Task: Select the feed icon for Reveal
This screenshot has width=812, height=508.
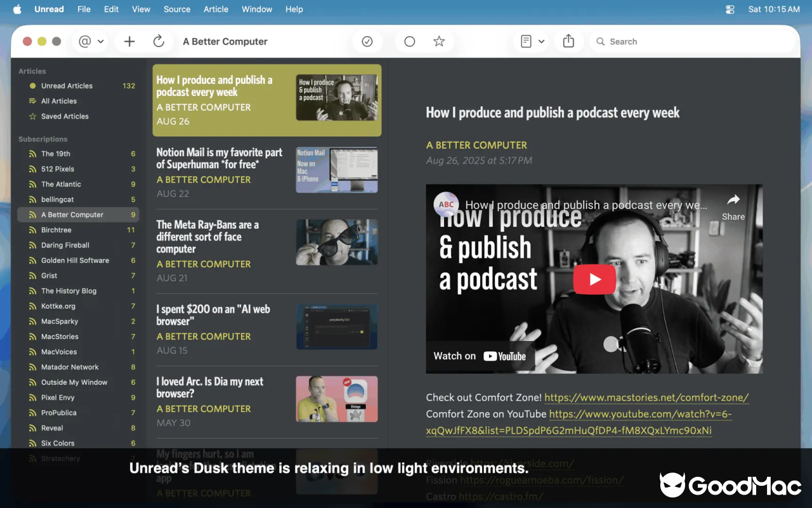Action: coord(32,428)
